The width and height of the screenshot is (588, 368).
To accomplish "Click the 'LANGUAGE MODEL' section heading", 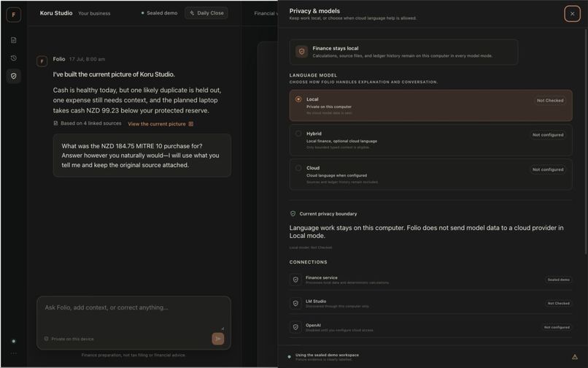I will coord(313,75).
